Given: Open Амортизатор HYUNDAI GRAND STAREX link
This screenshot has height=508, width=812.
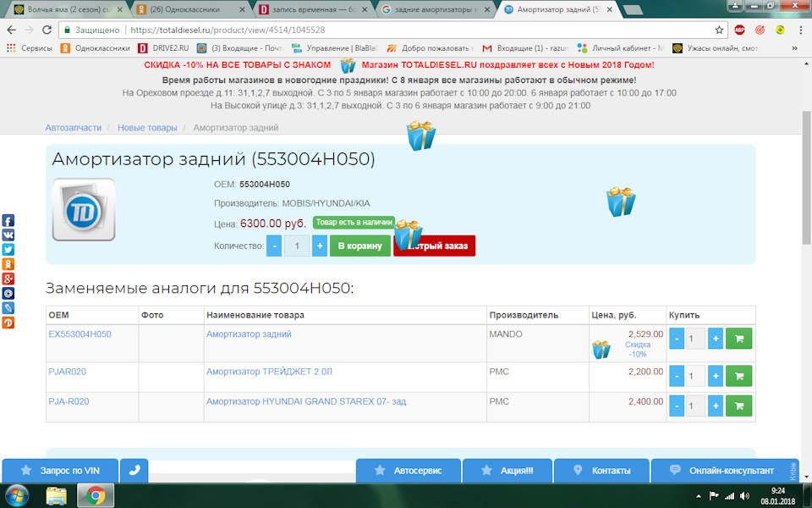Looking at the screenshot, I should click(x=307, y=401).
